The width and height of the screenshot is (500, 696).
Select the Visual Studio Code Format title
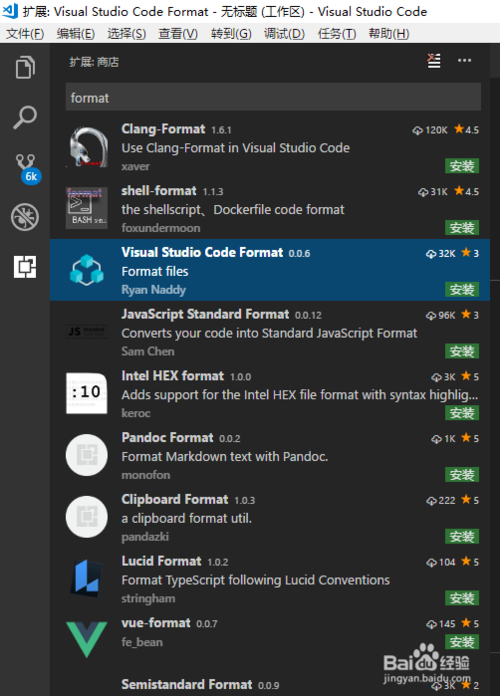[202, 252]
